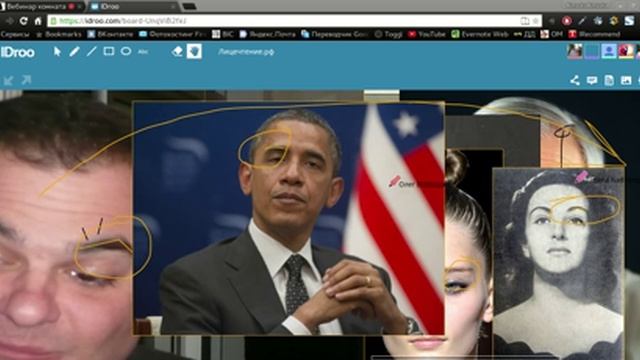Click the red circular extension icon
Image resolution: width=640 pixels, height=360 pixels.
click(567, 20)
